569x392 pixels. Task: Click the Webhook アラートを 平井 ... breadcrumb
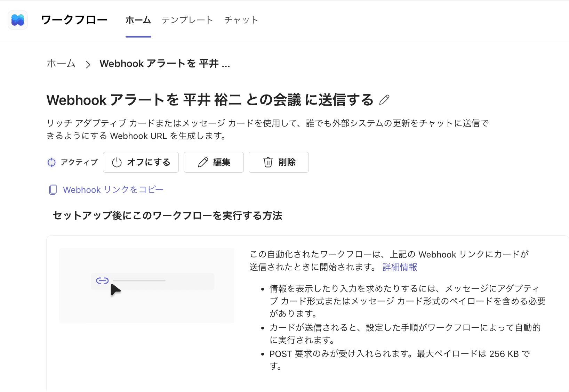(x=165, y=64)
